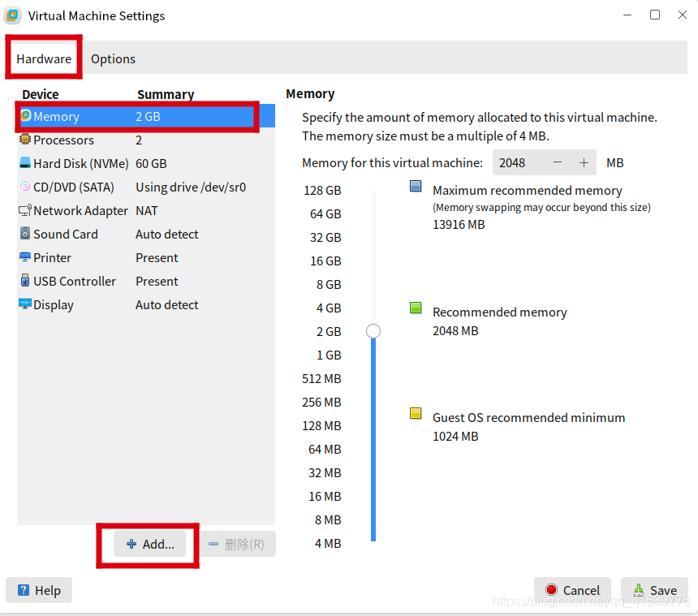This screenshot has height=616, width=698.
Task: Select the Memory row in device list
Action: (x=146, y=116)
